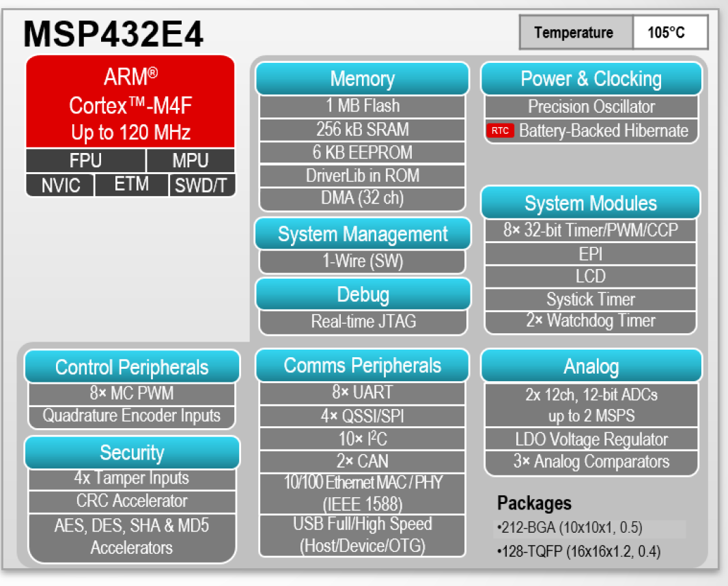Image resolution: width=728 pixels, height=586 pixels.
Task: Click the System Management header
Action: [363, 234]
